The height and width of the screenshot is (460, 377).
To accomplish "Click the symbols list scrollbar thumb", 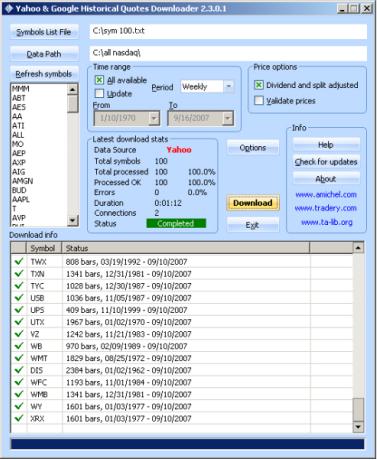I will (x=73, y=104).
